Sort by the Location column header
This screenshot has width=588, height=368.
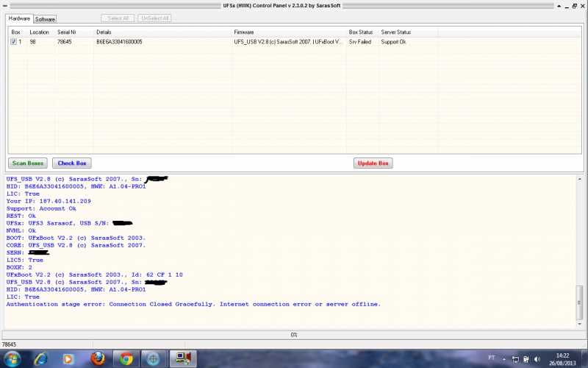[41, 32]
